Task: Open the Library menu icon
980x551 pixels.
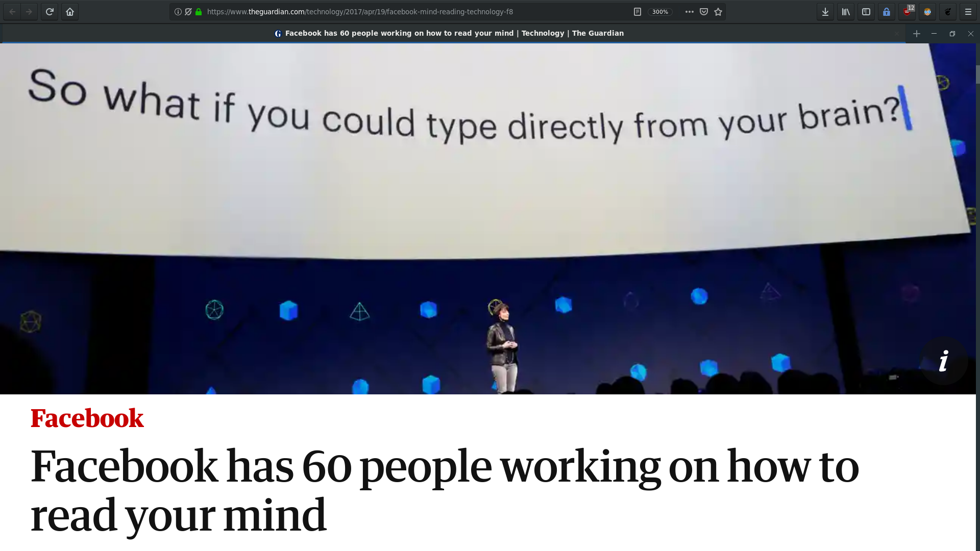Action: [846, 12]
